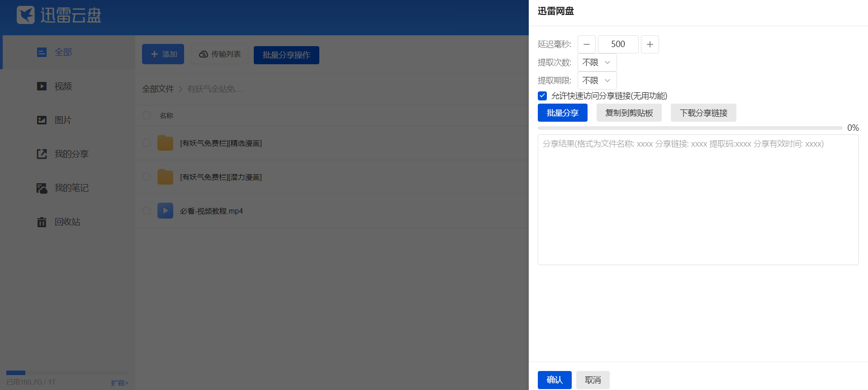Image resolution: width=868 pixels, height=390 pixels.
Task: Open the 回收站 recycle bin icon
Action: pos(42,222)
